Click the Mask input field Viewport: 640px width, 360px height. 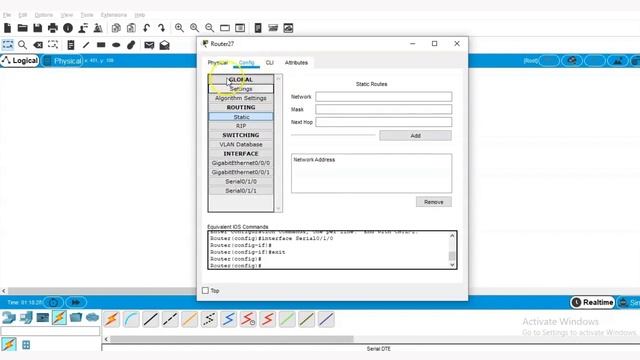point(384,109)
